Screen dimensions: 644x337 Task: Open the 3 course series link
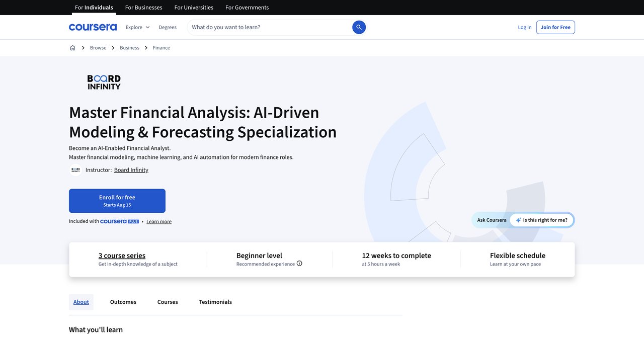(122, 256)
